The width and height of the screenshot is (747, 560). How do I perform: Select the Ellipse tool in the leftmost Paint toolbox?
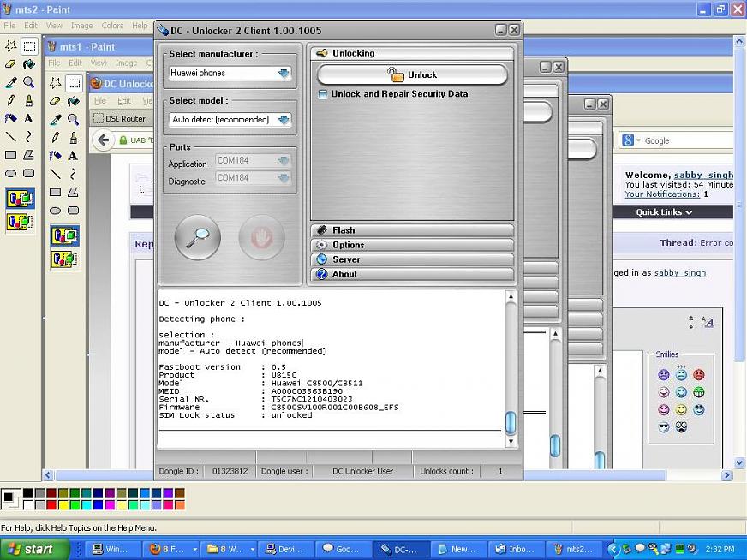(10, 173)
